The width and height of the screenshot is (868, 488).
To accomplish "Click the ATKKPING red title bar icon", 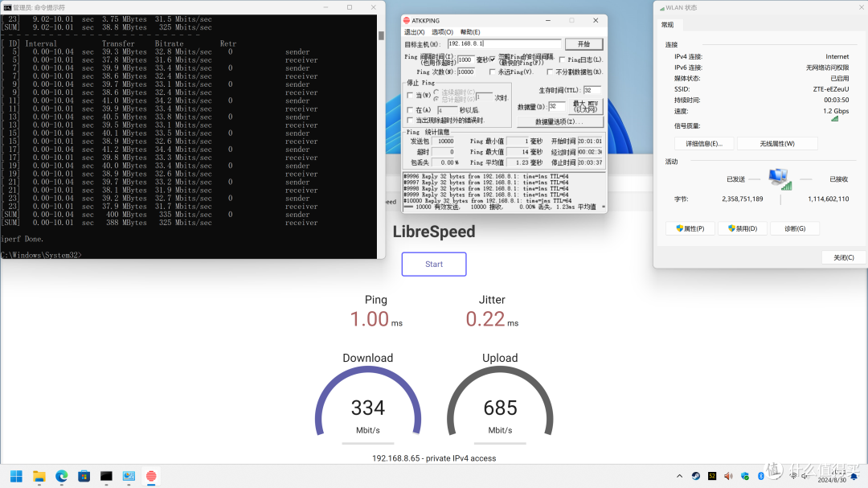I will click(x=407, y=20).
